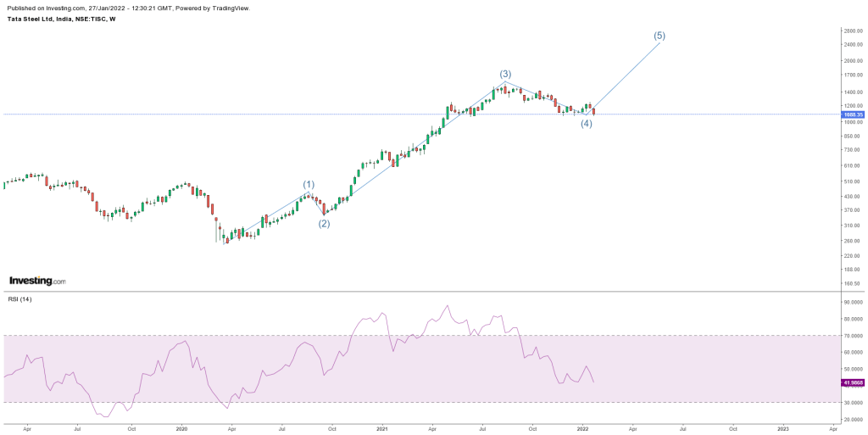This screenshot has width=868, height=435.
Task: Select the wave (1) label
Action: click(x=309, y=184)
